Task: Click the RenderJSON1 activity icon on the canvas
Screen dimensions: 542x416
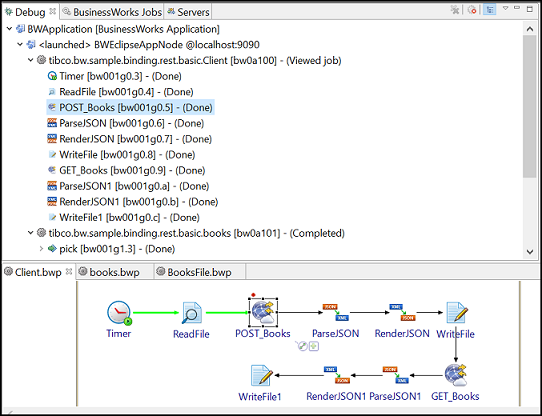Action: pos(337,375)
